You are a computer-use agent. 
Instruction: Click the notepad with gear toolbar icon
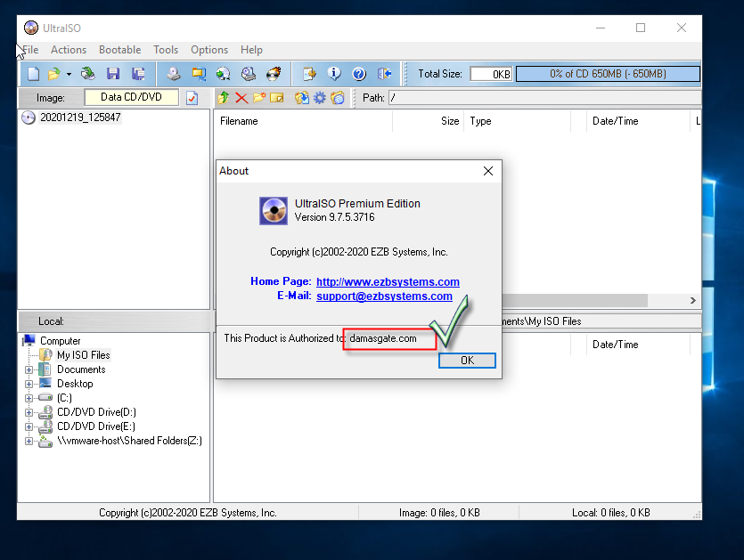click(x=309, y=74)
